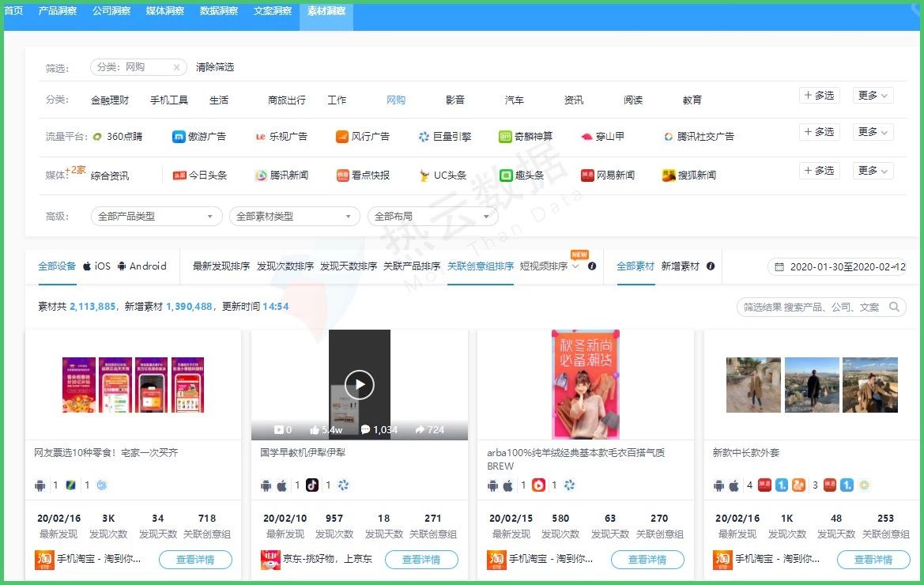Switch to the 数据洞察 tab
Screen dimensions: 924x585
click(218, 11)
